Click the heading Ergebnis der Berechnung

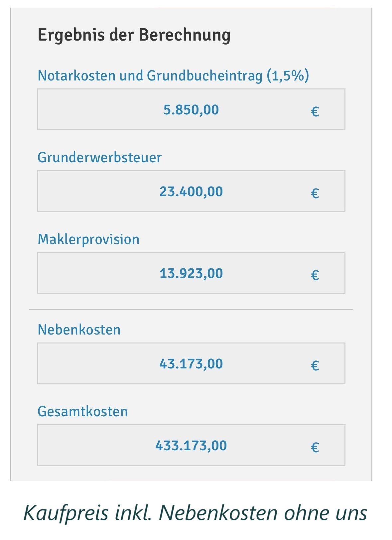(134, 35)
